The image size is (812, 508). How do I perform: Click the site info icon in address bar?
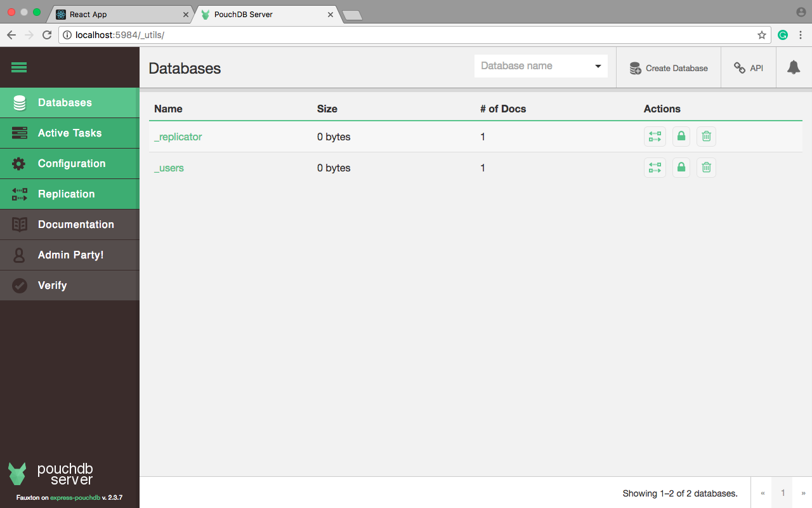[x=67, y=35]
